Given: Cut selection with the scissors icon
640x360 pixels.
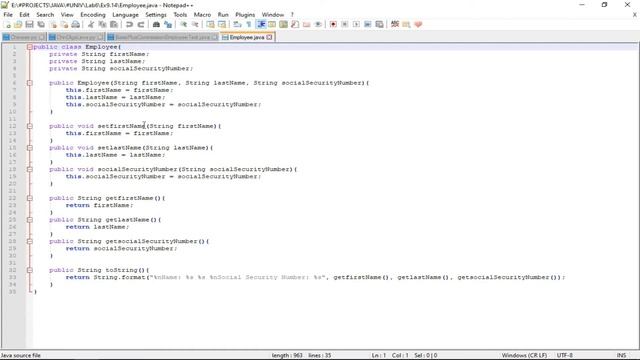Looking at the screenshot, I should (x=91, y=24).
